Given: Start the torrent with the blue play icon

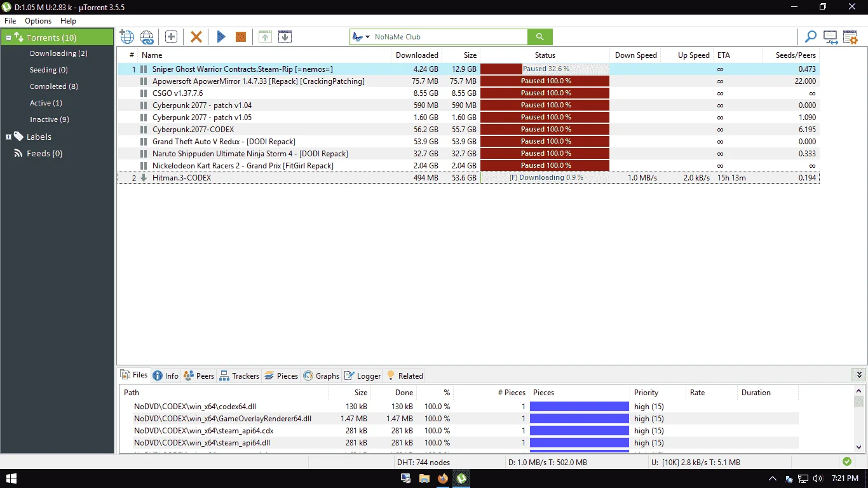Looking at the screenshot, I should [x=221, y=37].
